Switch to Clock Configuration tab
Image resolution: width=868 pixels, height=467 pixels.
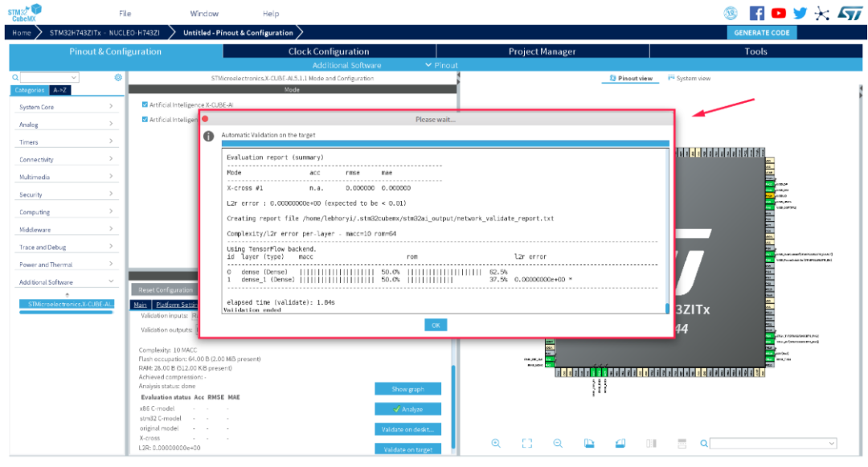point(329,51)
